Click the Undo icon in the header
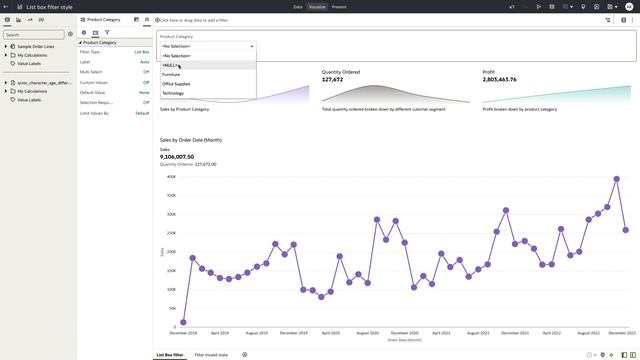Viewport: 640px width, 360px height. click(x=512, y=7)
